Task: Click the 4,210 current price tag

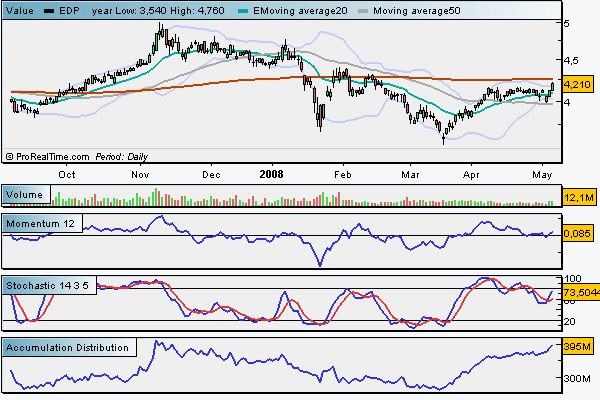Action: (x=577, y=84)
